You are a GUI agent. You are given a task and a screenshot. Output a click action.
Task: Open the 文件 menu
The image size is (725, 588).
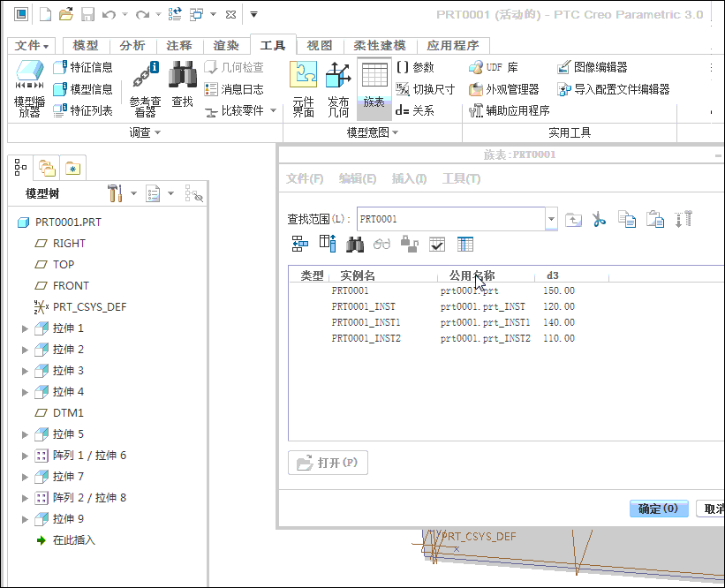click(32, 45)
